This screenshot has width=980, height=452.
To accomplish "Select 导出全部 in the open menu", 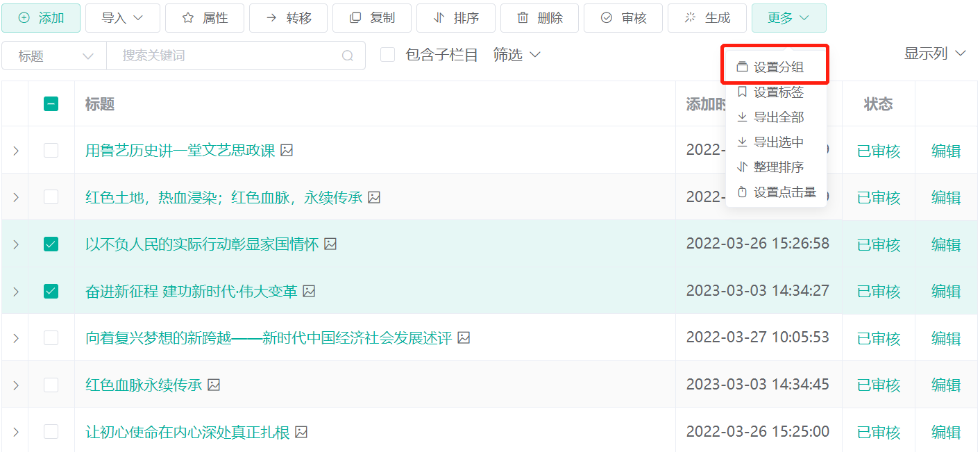I will tap(777, 117).
